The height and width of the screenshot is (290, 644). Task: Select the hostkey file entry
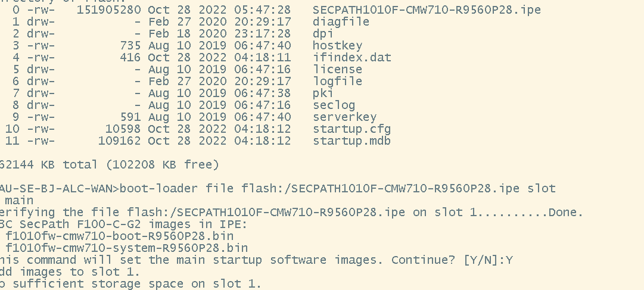337,46
